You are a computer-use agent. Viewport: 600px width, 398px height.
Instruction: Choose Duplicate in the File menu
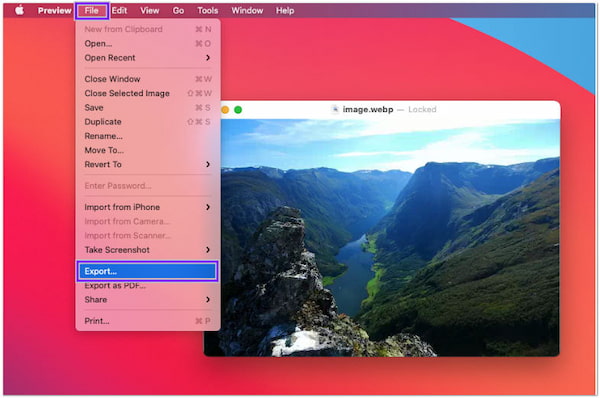point(148,122)
